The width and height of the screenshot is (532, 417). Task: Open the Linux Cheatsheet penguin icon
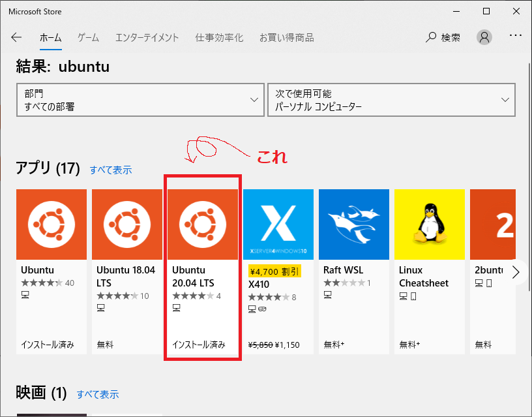click(430, 224)
